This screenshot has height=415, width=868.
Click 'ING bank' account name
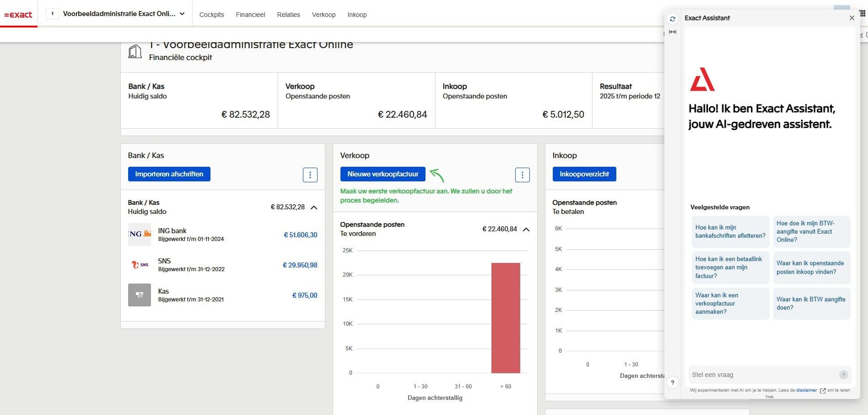(x=172, y=231)
